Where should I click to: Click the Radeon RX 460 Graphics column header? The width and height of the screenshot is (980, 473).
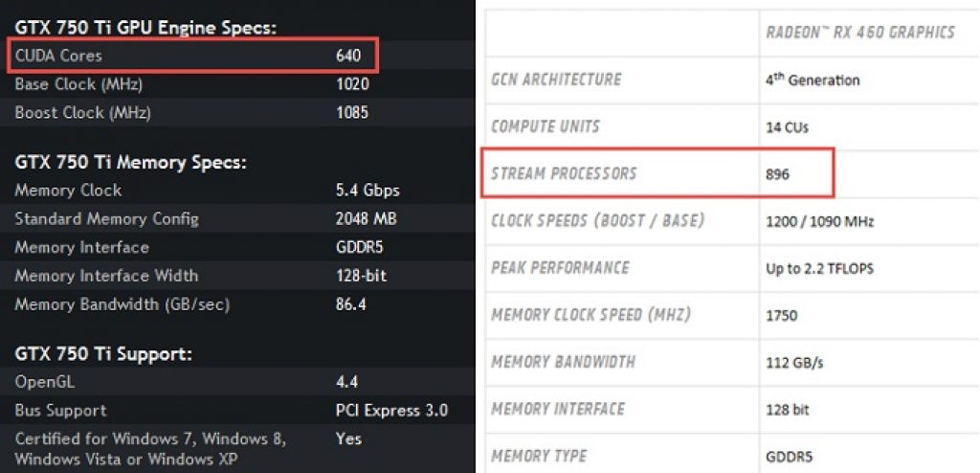coord(860,33)
